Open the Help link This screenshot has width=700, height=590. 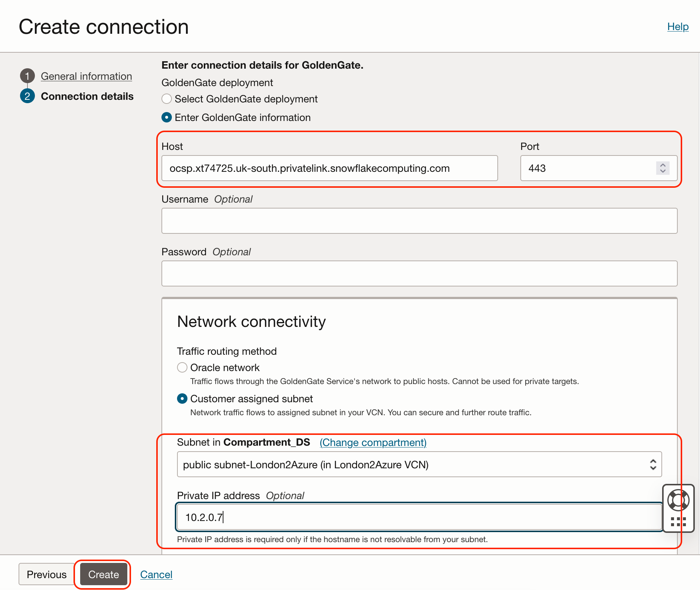[x=678, y=27]
